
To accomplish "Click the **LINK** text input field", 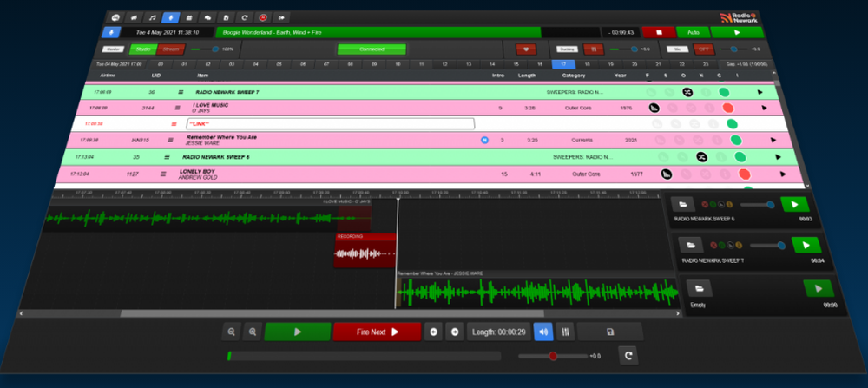I will (x=331, y=124).
